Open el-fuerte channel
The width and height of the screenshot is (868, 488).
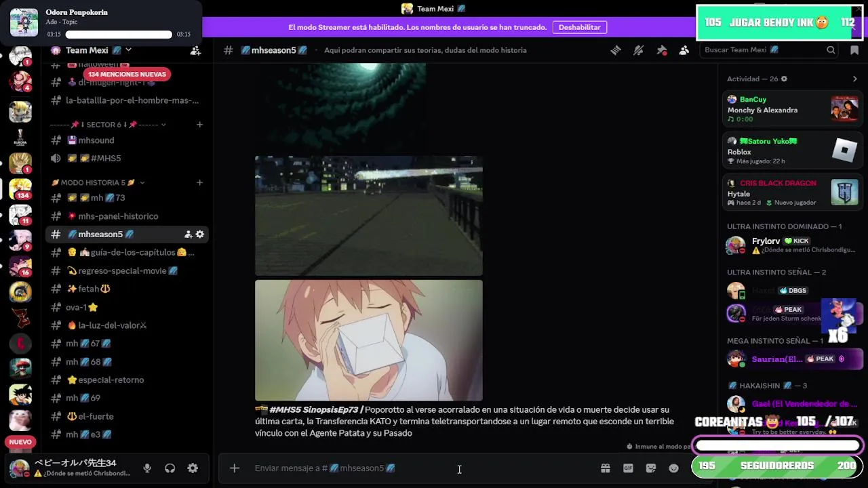[x=127, y=416]
